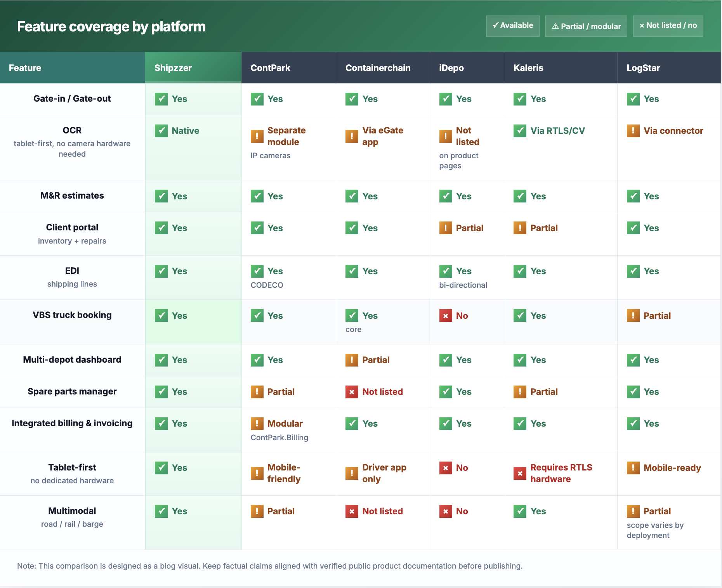The width and height of the screenshot is (722, 588).
Task: Click check icon for LogStar Gate-in Yes
Action: [x=633, y=99]
